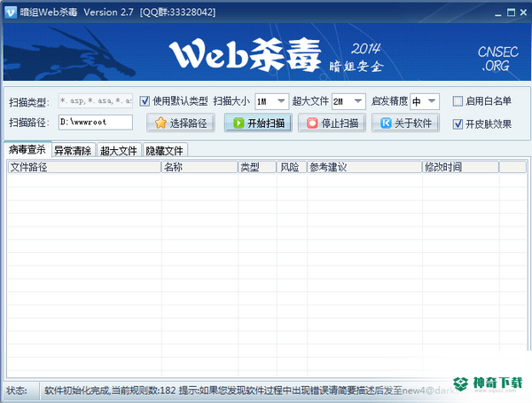Switch to 隐藏文件 tab
The height and width of the screenshot is (403, 532).
pyautogui.click(x=165, y=151)
